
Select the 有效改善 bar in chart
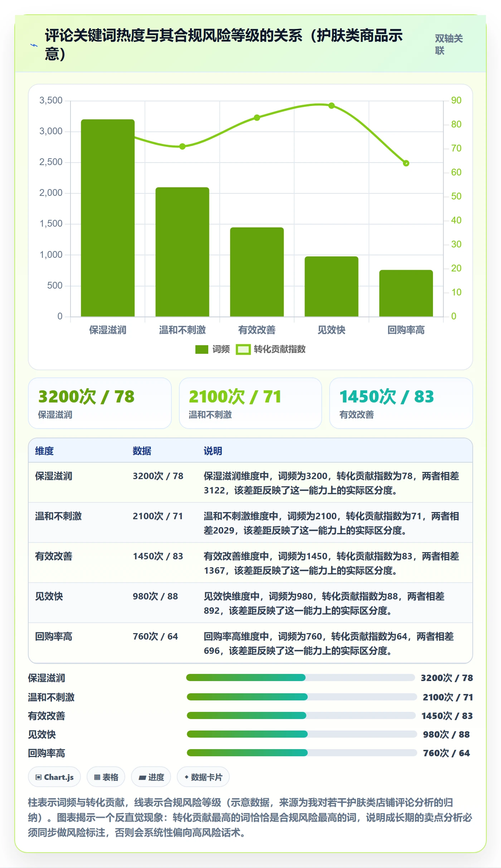pos(257,272)
